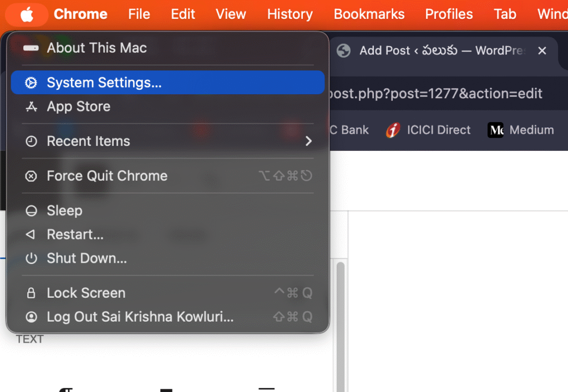The height and width of the screenshot is (392, 568).
Task: Click the App Store icon
Action: [31, 107]
